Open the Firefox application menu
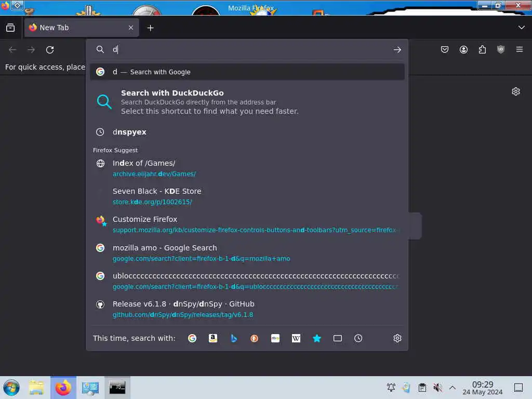Image resolution: width=532 pixels, height=399 pixels. coord(520,49)
